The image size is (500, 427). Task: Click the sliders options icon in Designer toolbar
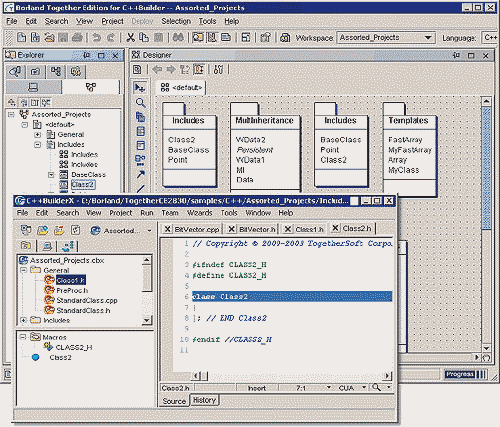point(218,70)
